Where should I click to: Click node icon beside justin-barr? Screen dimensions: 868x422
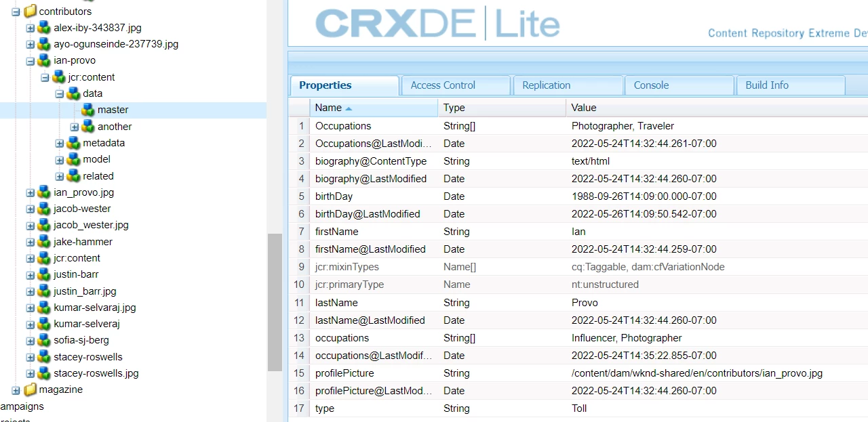coord(44,274)
